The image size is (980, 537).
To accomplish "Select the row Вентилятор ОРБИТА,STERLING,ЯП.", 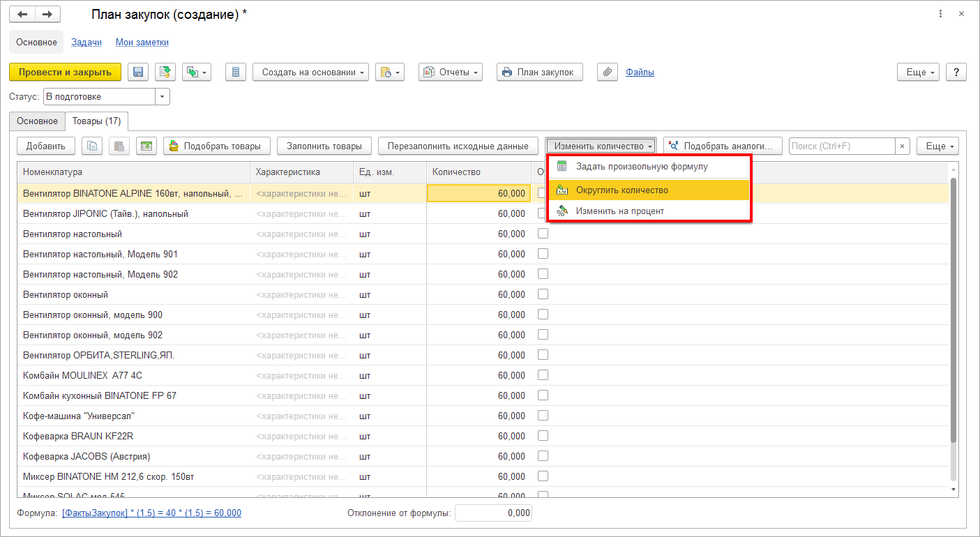I will [483, 355].
